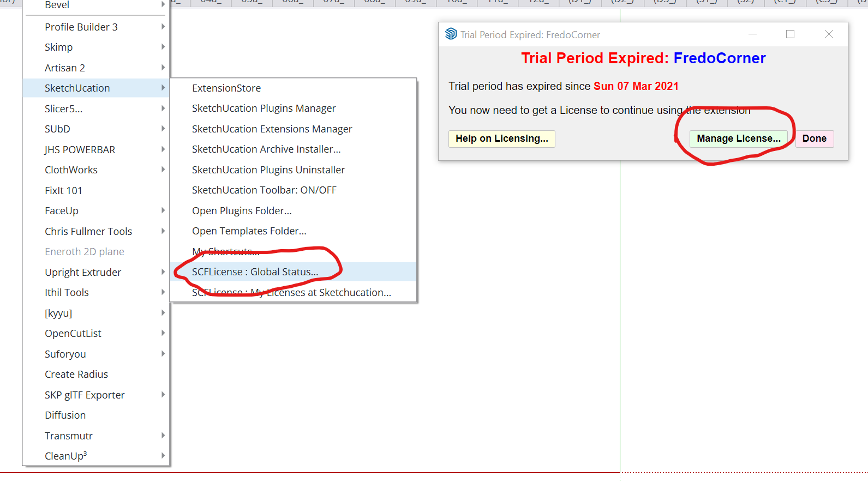The image size is (868, 483).
Task: Open the Upright Extruder menu entry
Action: [x=96, y=272]
